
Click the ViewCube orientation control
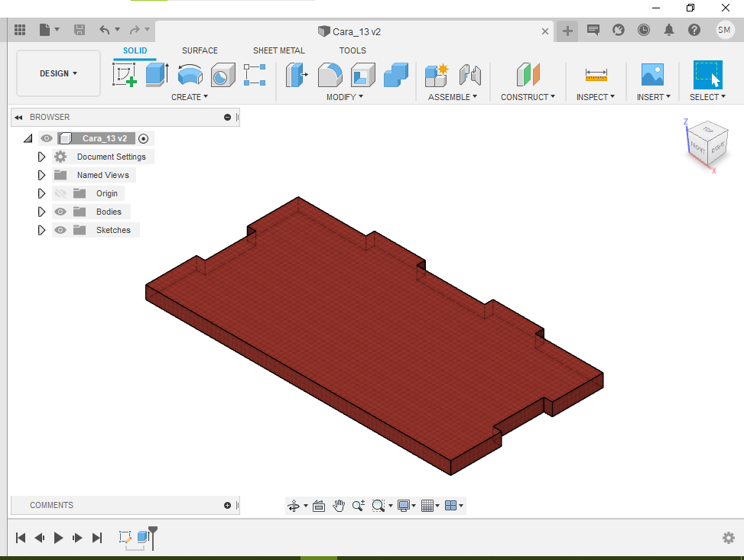coord(707,144)
